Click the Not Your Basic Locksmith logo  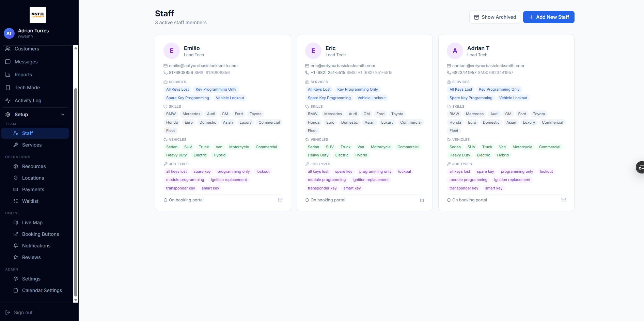38,15
